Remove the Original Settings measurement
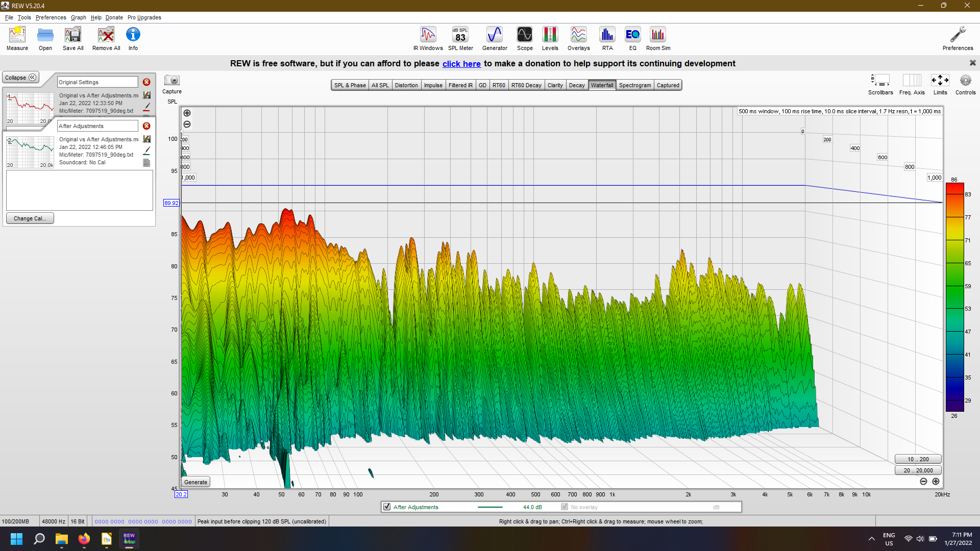This screenshot has width=980, height=551. tap(146, 82)
